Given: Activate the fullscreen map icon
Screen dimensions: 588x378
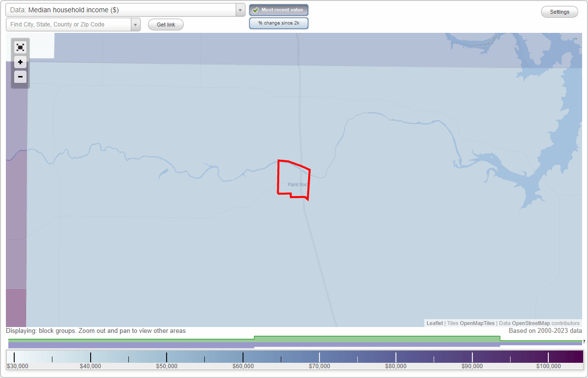Looking at the screenshot, I should click(x=20, y=47).
